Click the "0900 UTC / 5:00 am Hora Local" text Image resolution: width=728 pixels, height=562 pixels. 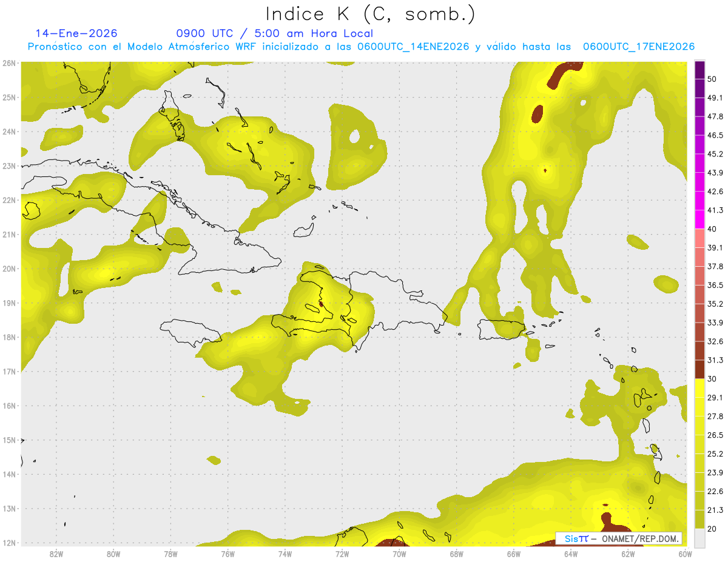pos(274,33)
